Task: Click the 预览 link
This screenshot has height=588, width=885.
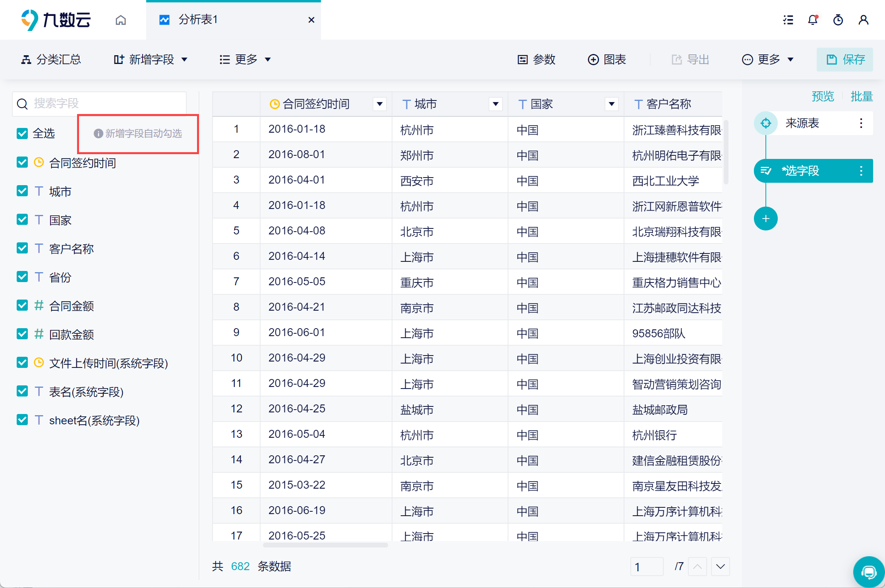Action: coord(822,97)
